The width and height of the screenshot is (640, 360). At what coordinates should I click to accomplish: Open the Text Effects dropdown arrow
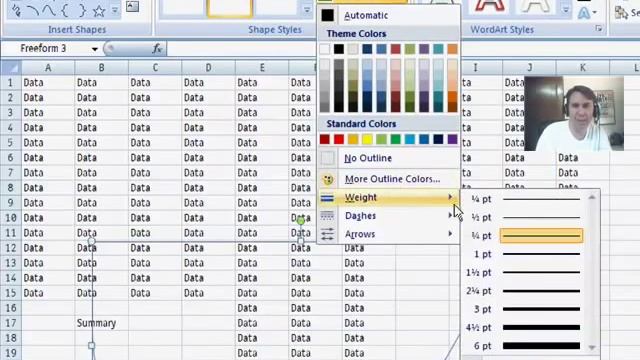[595, 13]
